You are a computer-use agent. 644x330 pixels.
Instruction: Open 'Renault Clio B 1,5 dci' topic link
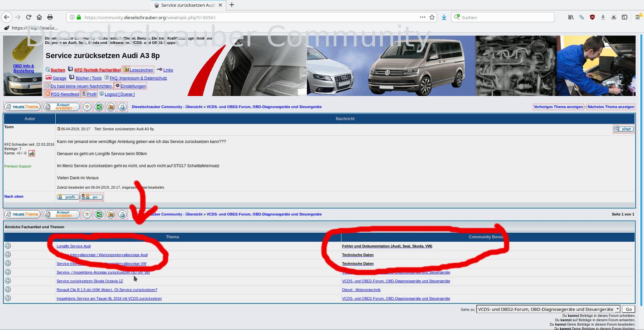[x=107, y=290]
